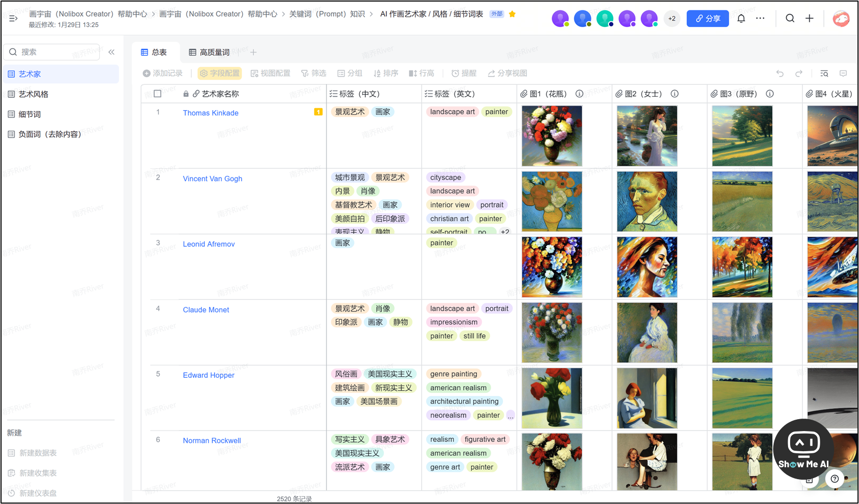This screenshot has height=504, width=859.
Task: Open Van Gogh sunflowers vase thumbnail
Action: pos(552,201)
